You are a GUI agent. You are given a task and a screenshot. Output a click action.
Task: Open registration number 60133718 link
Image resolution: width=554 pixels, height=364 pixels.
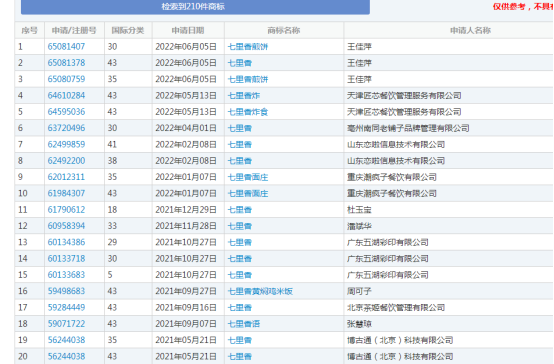point(66,259)
